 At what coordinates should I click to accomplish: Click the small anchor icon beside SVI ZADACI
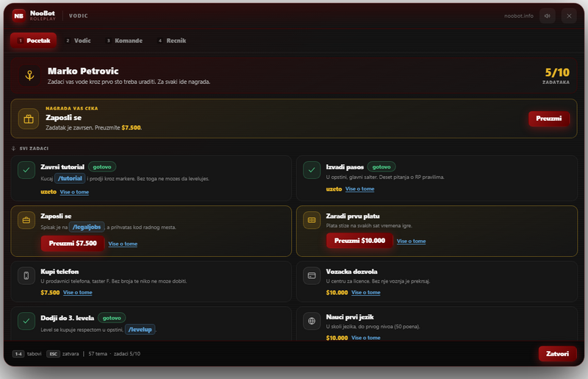[13, 149]
